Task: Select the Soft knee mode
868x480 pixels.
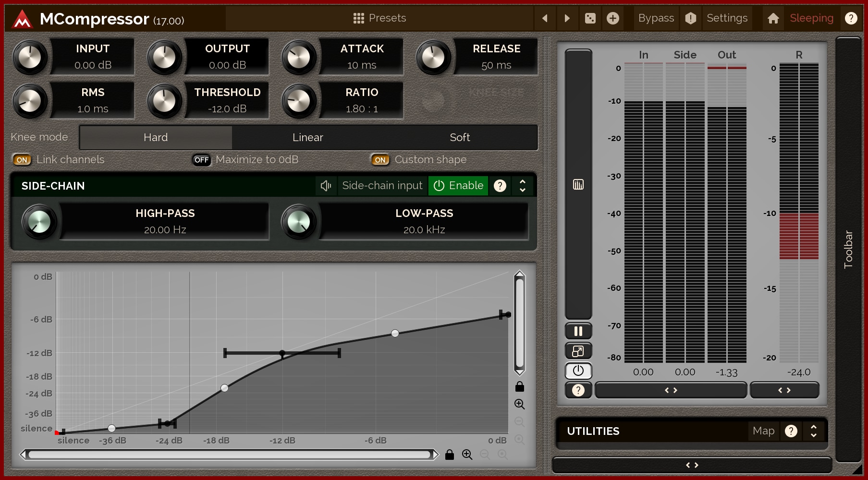Action: (x=459, y=138)
